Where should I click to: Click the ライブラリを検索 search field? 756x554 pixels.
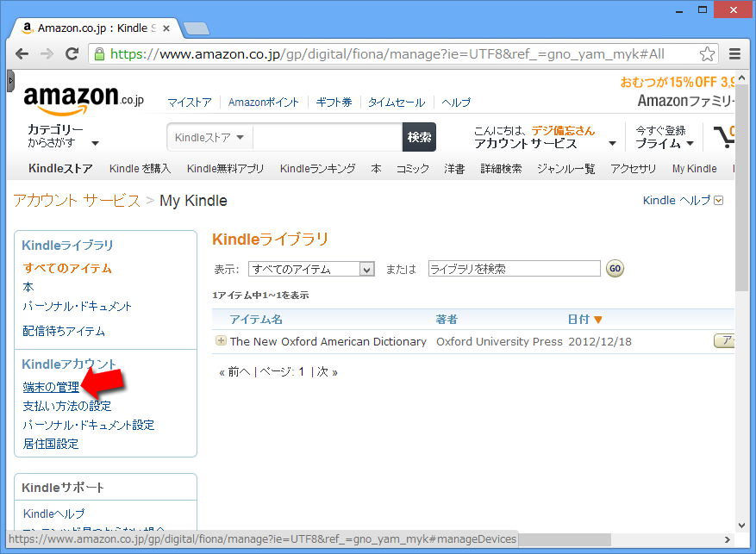(x=514, y=268)
